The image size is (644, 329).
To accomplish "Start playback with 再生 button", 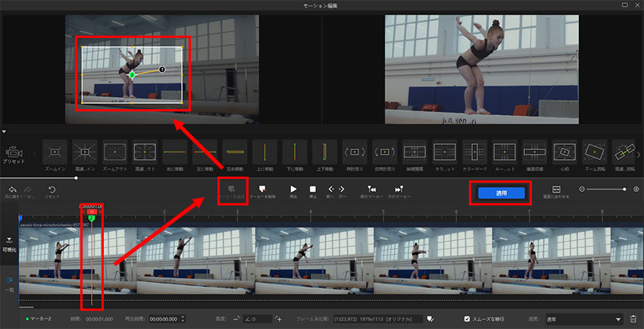I will pyautogui.click(x=293, y=189).
